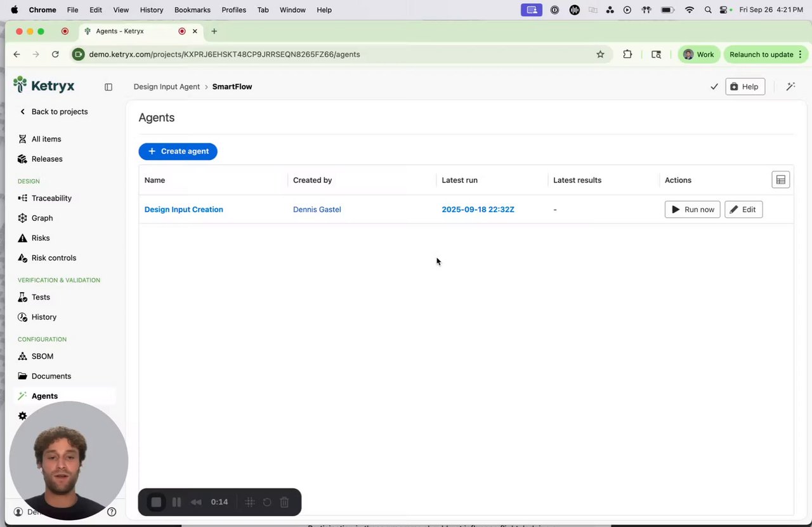
Task: Delete the recording with trash icon
Action: click(x=284, y=502)
